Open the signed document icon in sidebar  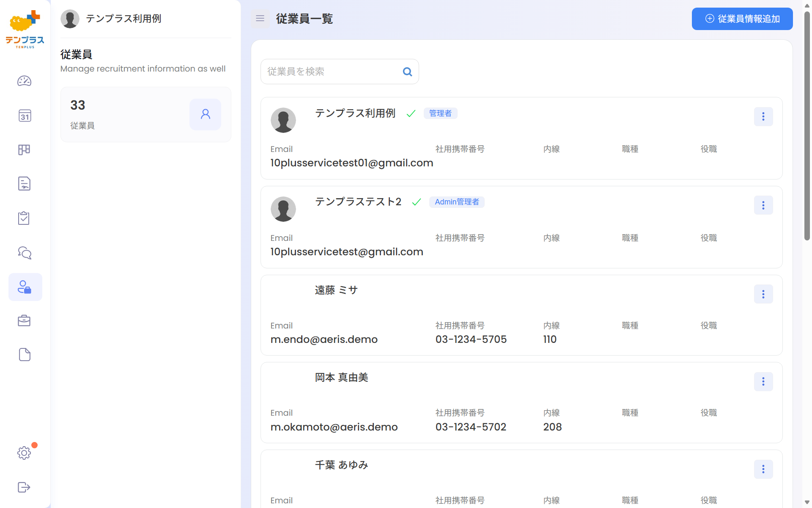pos(24,183)
